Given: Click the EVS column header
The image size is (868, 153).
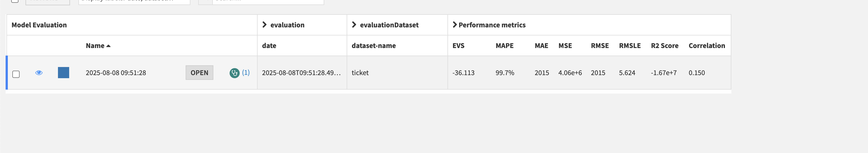Looking at the screenshot, I should pyautogui.click(x=458, y=46).
